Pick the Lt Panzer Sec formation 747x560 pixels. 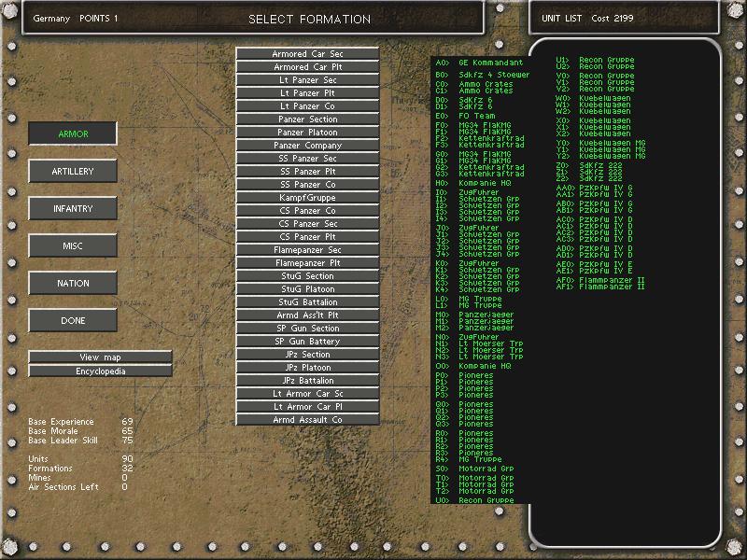coord(307,80)
